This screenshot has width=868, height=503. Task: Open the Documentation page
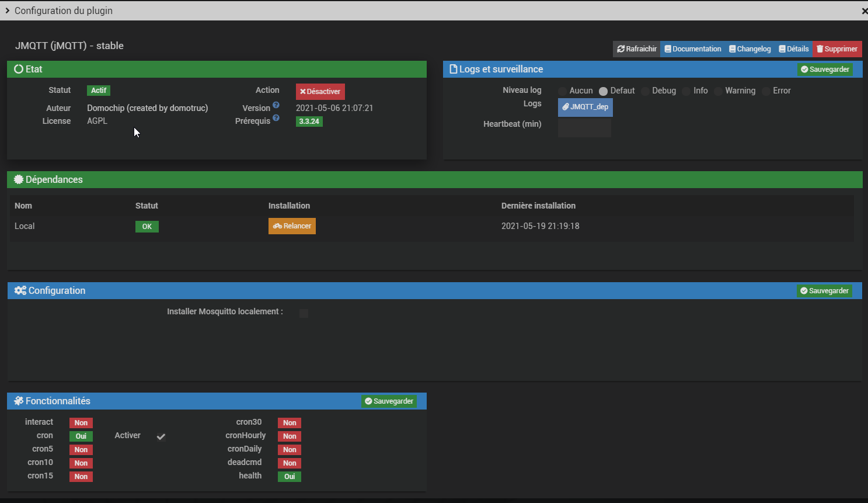point(693,49)
